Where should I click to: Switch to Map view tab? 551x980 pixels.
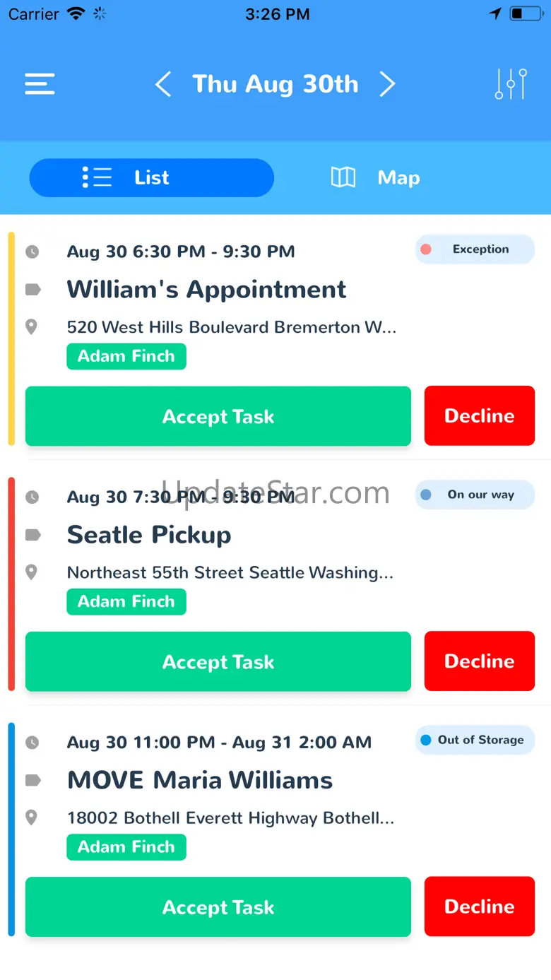[x=398, y=177]
